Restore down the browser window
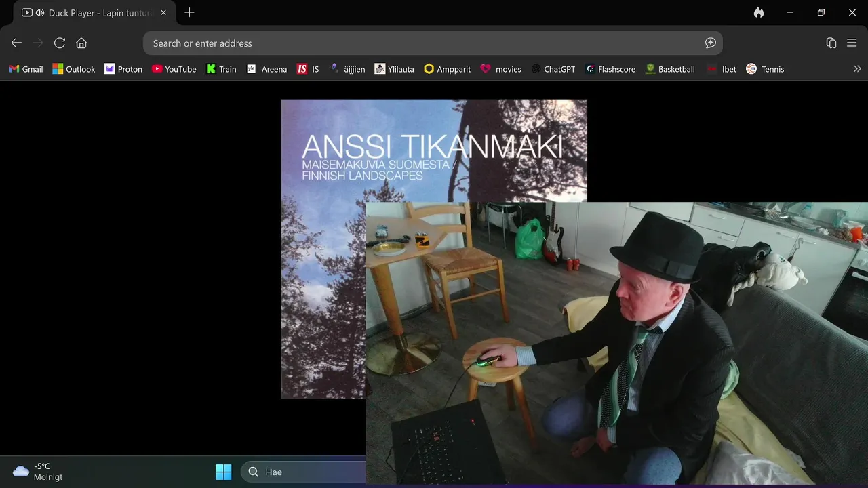 [821, 12]
